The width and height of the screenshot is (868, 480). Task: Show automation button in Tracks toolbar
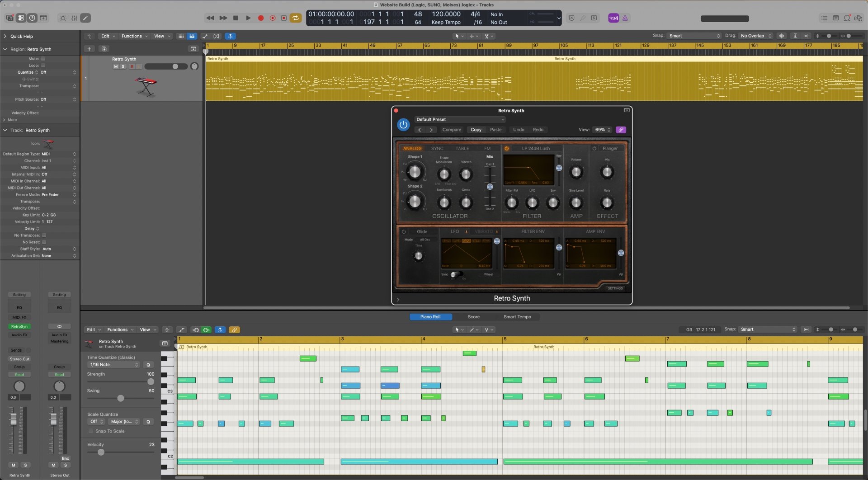206,36
